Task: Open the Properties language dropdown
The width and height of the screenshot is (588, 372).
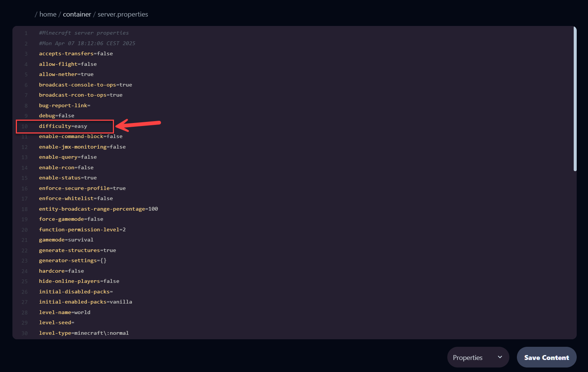Action: [478, 357]
